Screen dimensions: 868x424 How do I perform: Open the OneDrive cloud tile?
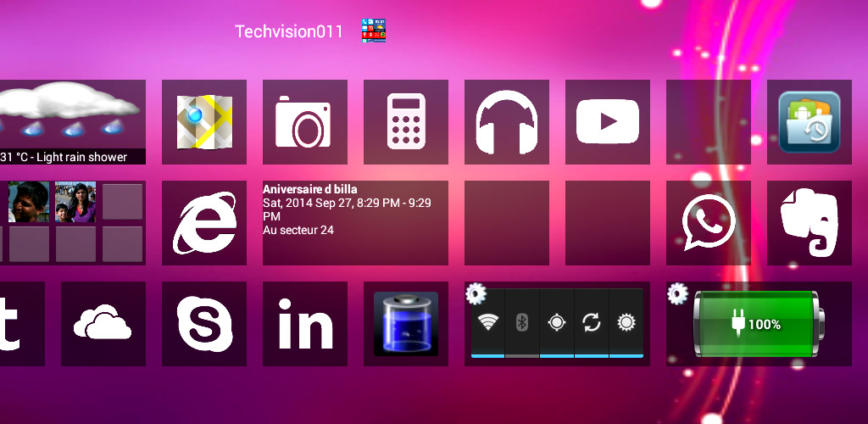click(x=103, y=324)
